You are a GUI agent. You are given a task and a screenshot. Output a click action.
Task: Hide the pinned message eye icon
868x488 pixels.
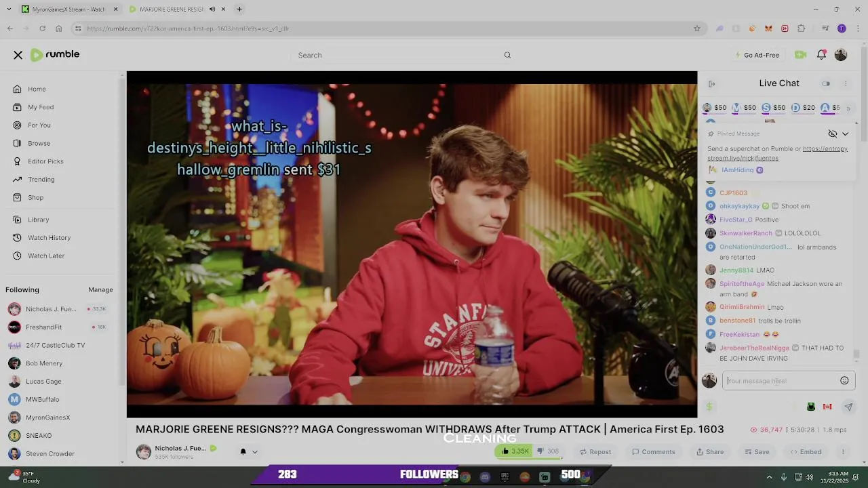[x=833, y=134]
